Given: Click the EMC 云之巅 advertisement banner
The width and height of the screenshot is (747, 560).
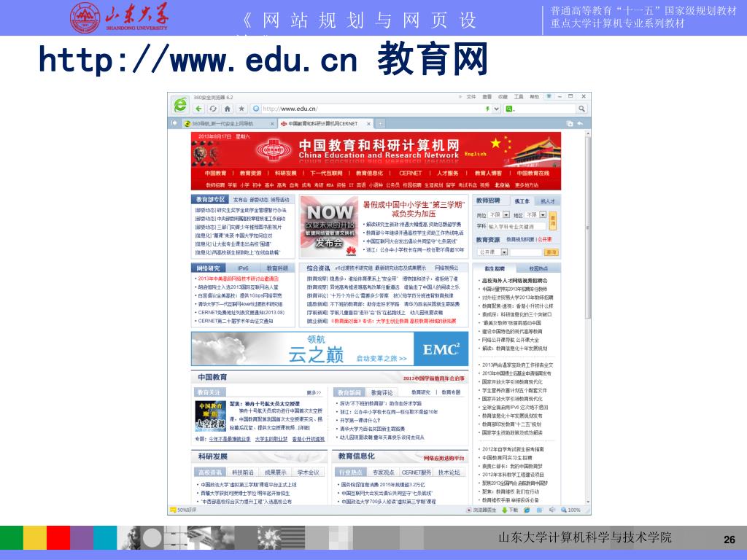Looking at the screenshot, I should pyautogui.click(x=330, y=349).
